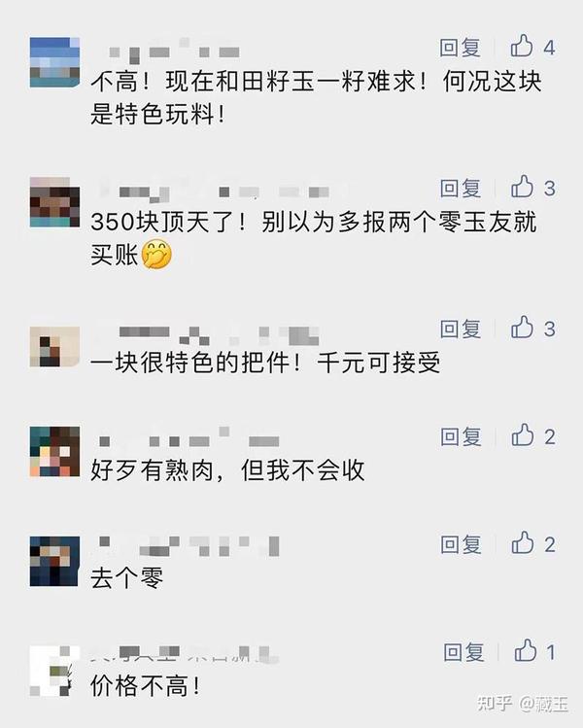
Task: Open avatar of the 好歹有熟肉 commenter
Action: point(54,451)
